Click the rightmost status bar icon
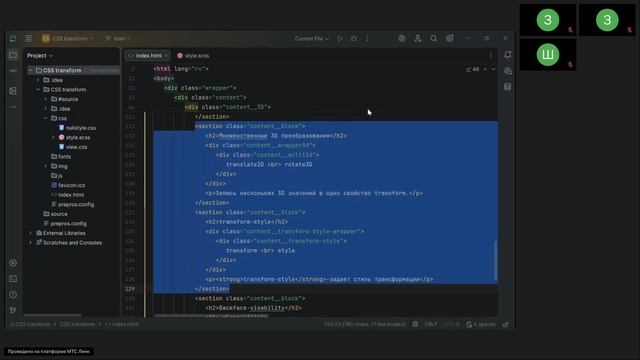Viewport: 640px width, 360px height. (506, 324)
